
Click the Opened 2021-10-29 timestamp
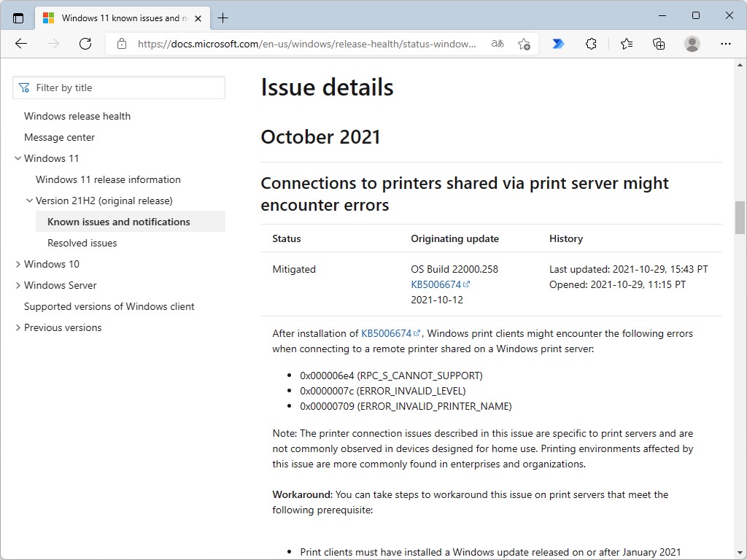[x=617, y=284]
